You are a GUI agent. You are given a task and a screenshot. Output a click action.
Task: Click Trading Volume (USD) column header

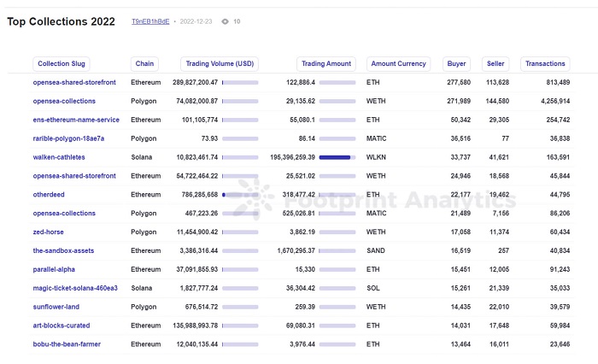(x=220, y=64)
